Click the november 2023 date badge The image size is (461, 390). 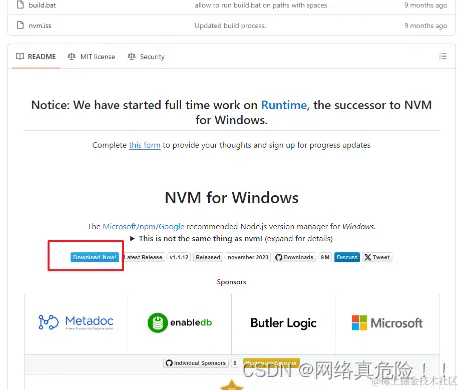pyautogui.click(x=248, y=257)
